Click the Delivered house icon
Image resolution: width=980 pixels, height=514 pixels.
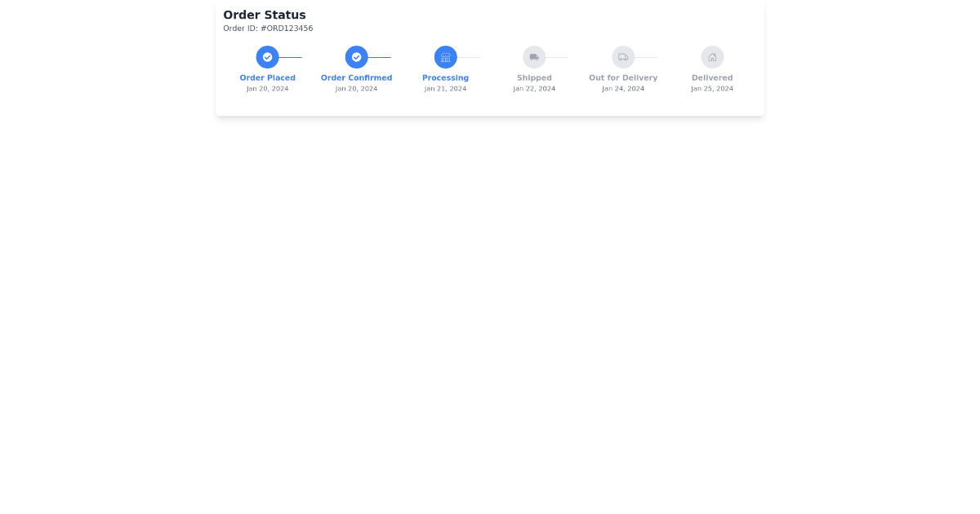712,57
